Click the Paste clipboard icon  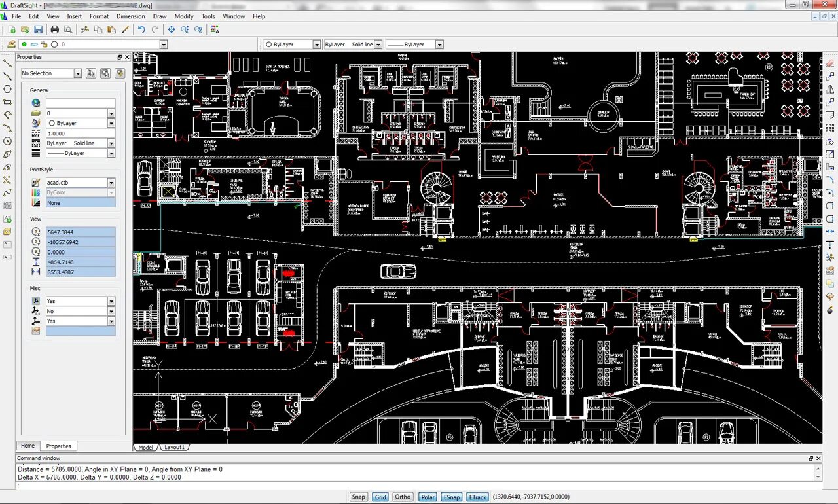coord(111,29)
